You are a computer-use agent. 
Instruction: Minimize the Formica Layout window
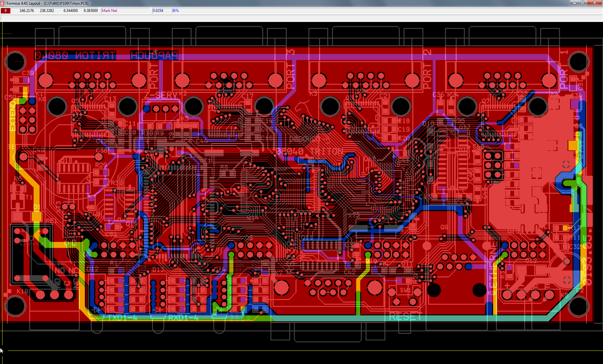[574, 3]
